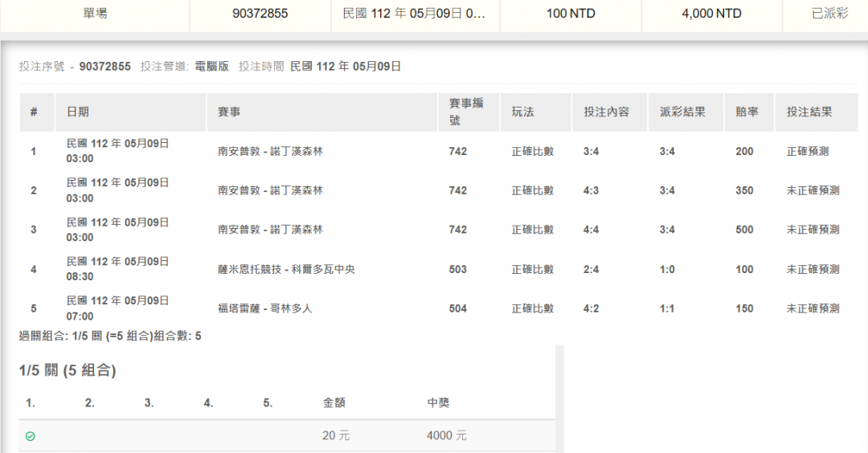Click the 過關組合 summary line
Viewport: 868px width, 453px height.
point(110,336)
